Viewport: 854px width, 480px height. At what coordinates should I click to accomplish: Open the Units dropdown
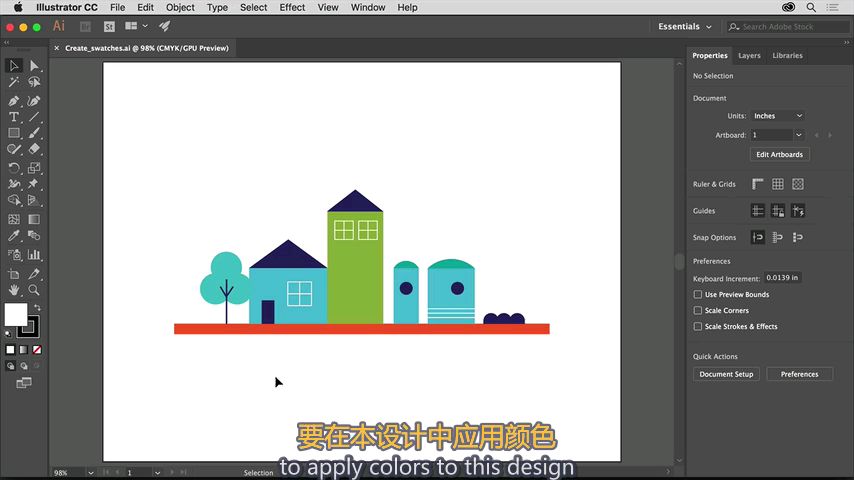(x=777, y=116)
